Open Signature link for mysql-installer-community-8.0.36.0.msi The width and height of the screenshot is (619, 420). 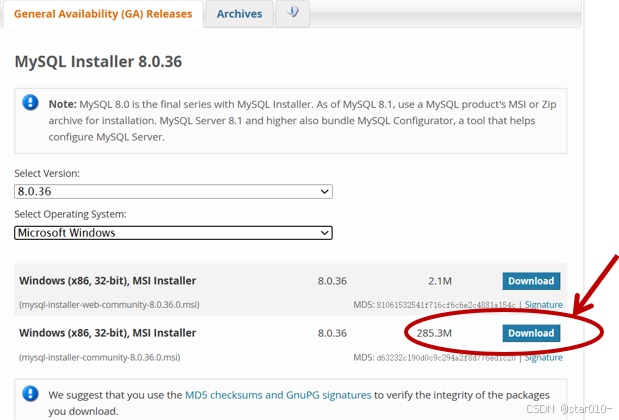(x=544, y=357)
